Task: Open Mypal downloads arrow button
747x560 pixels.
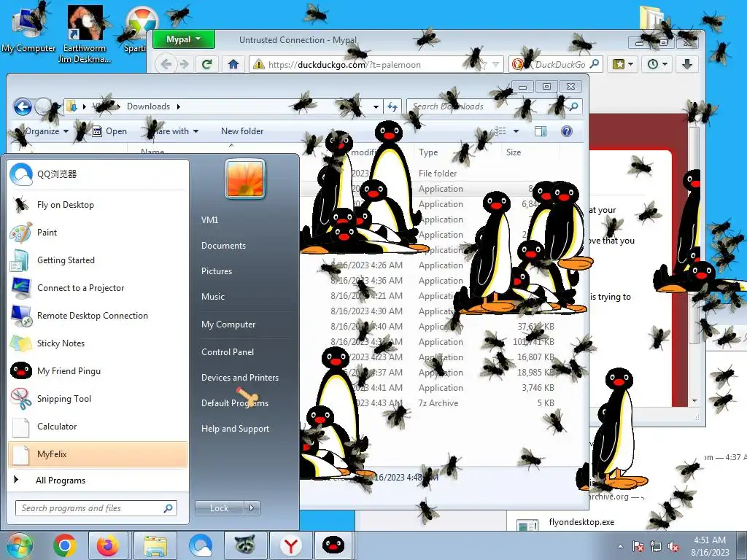Action: pos(687,64)
